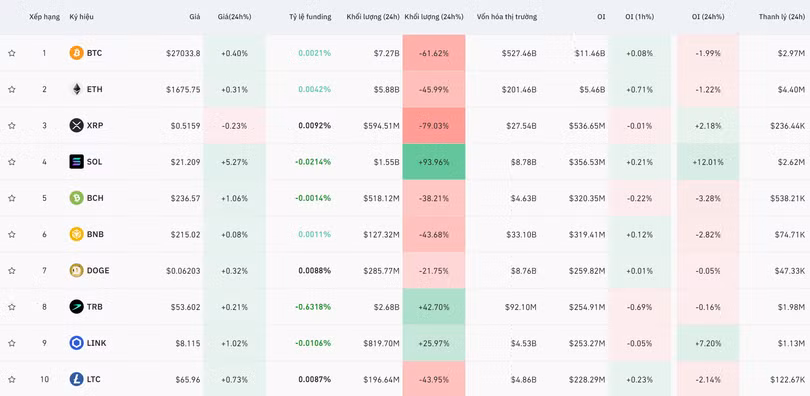Star the DOGE row
This screenshot has height=396, width=810.
click(11, 271)
